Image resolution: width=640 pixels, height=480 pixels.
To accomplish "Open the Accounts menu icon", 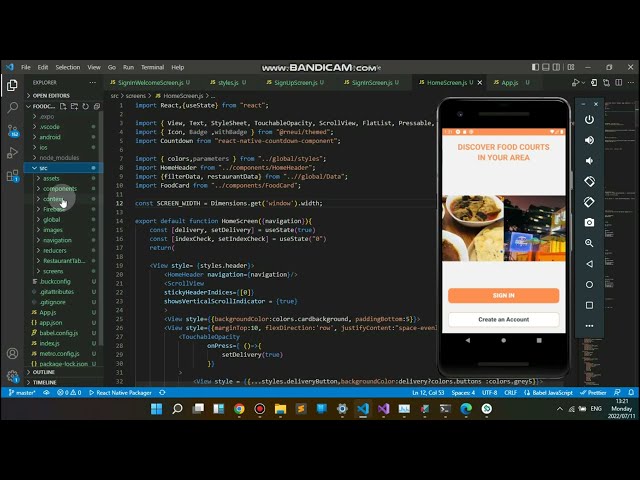I will (12, 353).
